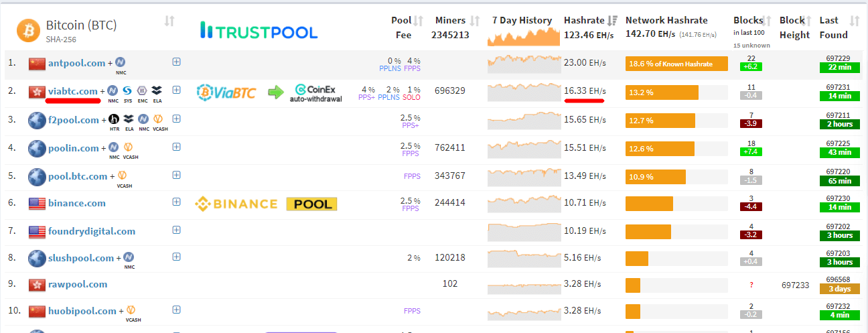Click the VCASH coin icon next to huobipool.com
This screenshot has height=333, width=868.
click(131, 310)
